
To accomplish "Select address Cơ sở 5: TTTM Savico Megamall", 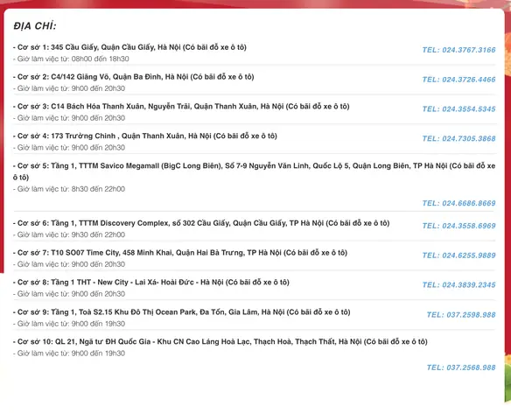I will point(255,171).
